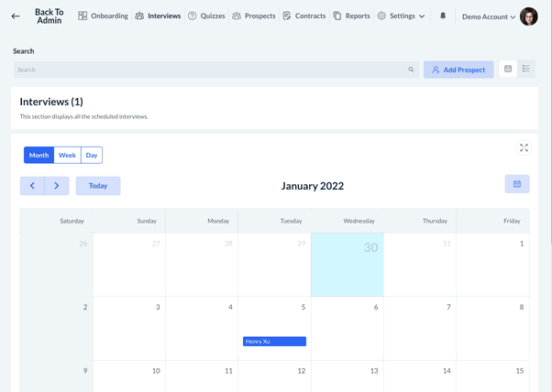Viewport: 552px width, 392px height.
Task: Select January 1 cell
Action: (492, 265)
